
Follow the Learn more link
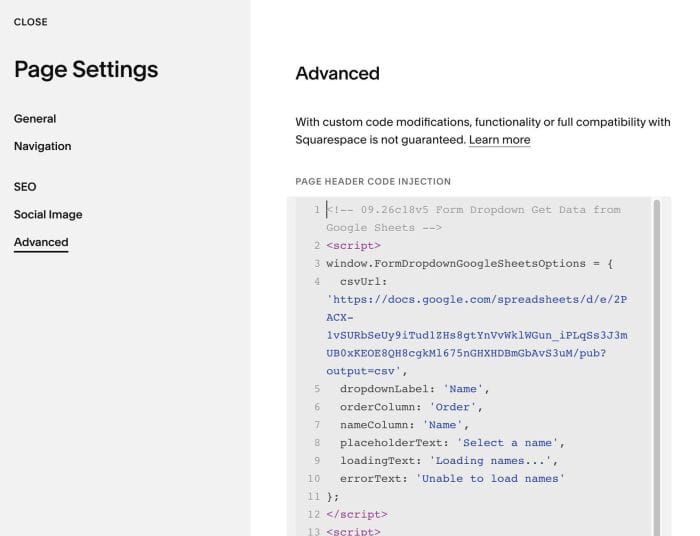click(500, 140)
